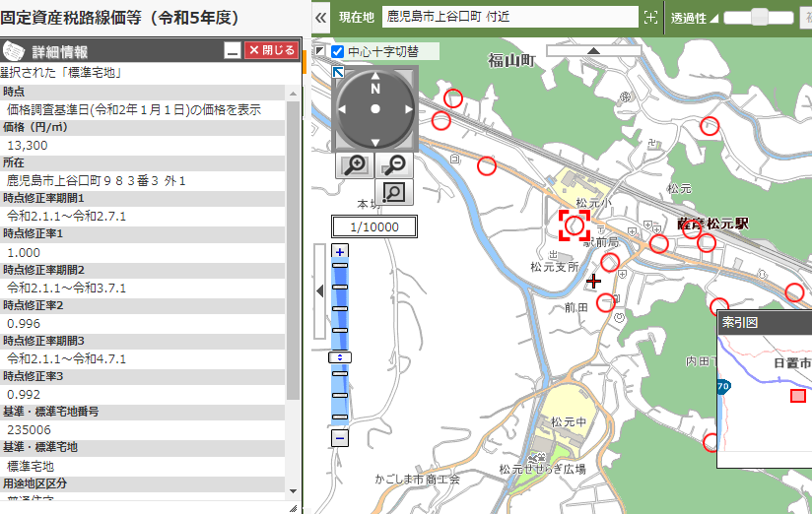812x514 pixels.
Task: Click the 1/10000 scale input box
Action: (374, 226)
